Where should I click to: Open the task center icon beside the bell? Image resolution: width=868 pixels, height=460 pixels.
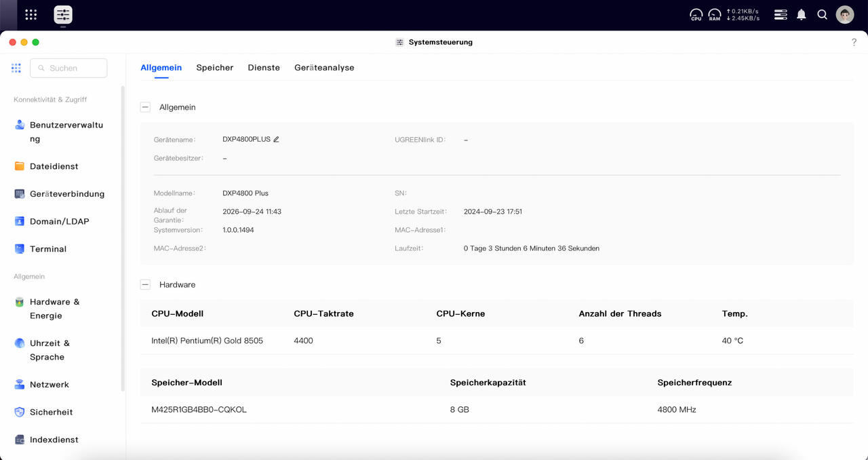click(781, 14)
